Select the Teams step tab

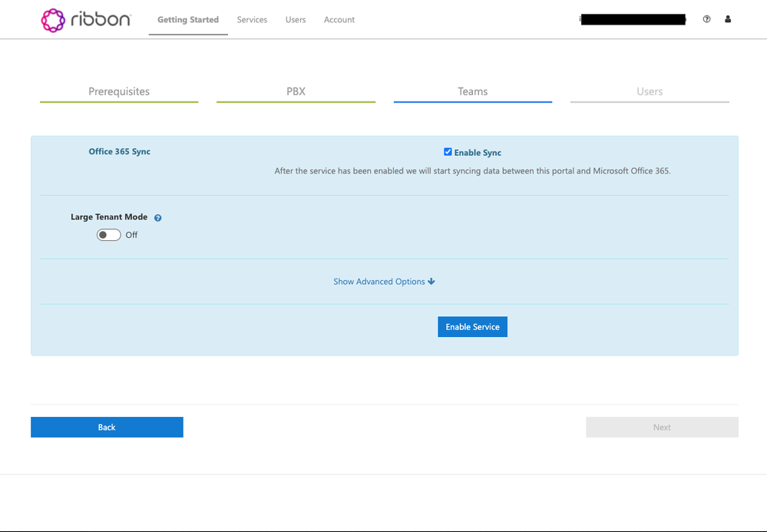coord(472,92)
